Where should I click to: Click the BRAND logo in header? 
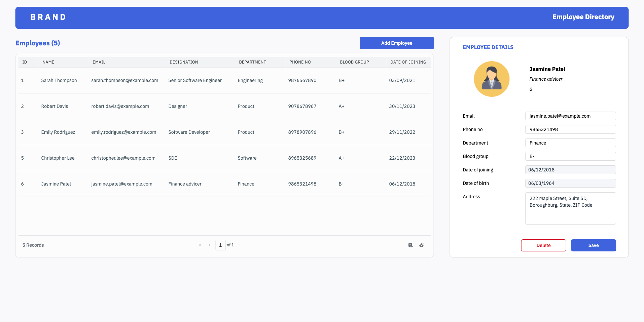click(x=48, y=17)
